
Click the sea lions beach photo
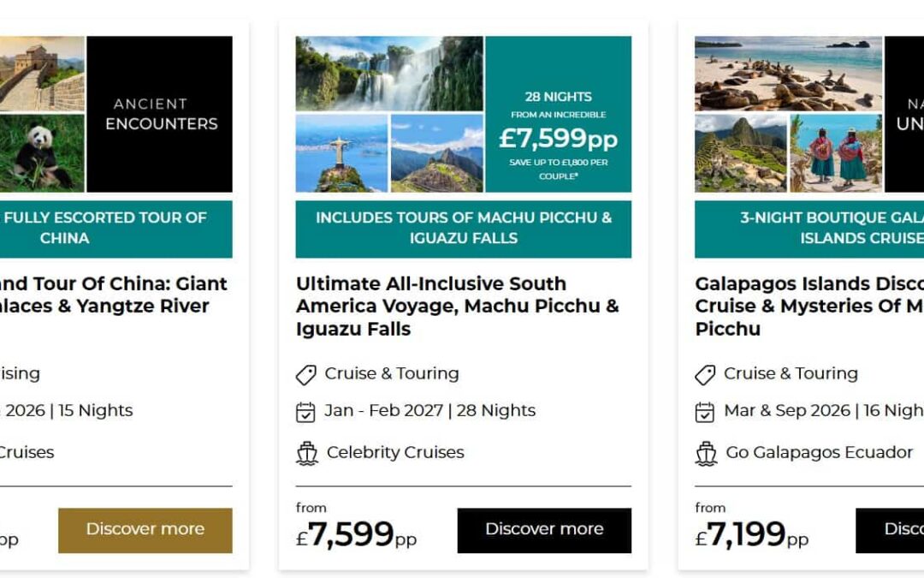point(787,73)
